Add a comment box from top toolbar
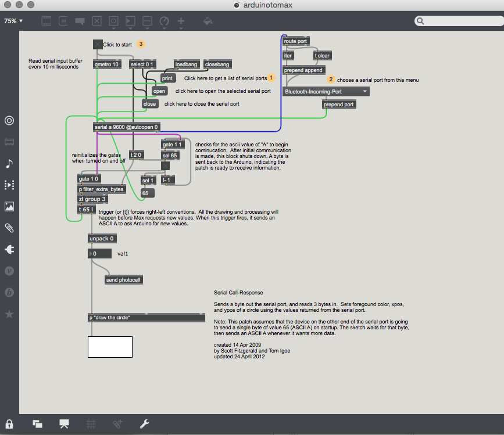The height and width of the screenshot is (435, 504). [x=80, y=21]
